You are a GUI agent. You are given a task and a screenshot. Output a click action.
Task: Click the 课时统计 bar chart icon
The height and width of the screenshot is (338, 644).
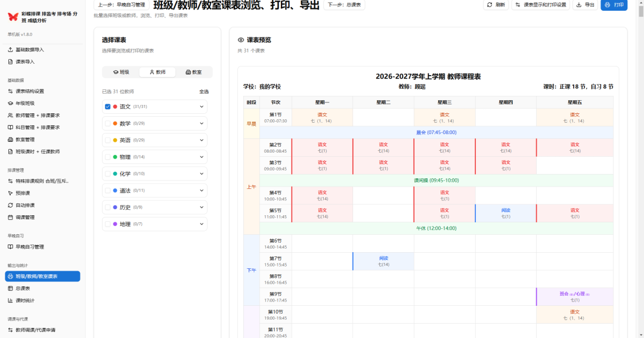(x=10, y=300)
